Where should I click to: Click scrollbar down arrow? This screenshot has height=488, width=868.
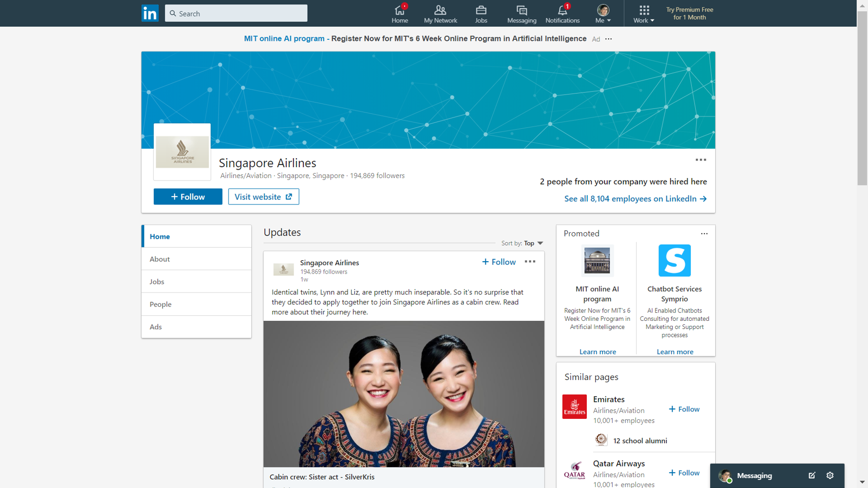[862, 482]
